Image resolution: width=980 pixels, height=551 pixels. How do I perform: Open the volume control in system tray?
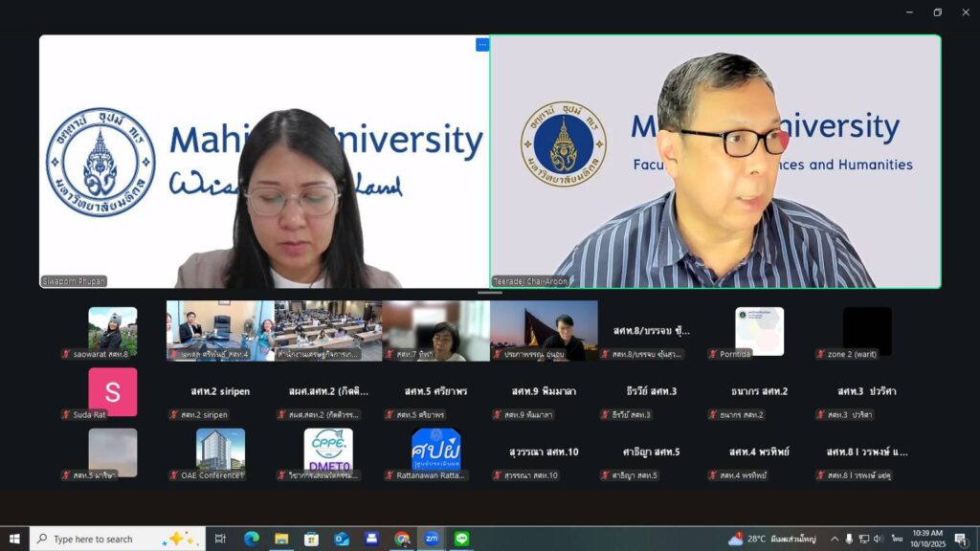[878, 539]
